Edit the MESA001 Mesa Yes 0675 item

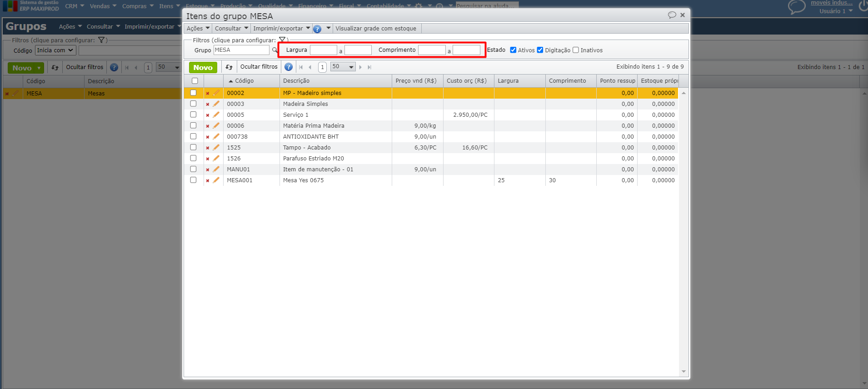[216, 180]
